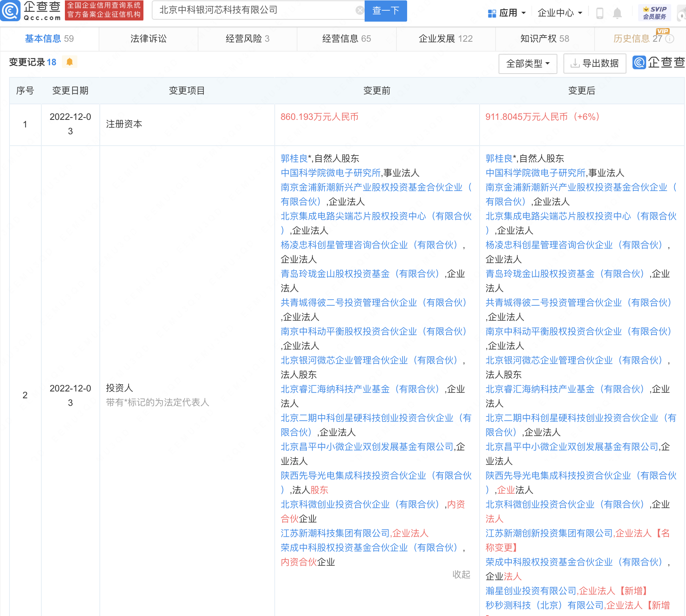The height and width of the screenshot is (616, 686).
Task: Open SVIP member services badge
Action: tap(655, 13)
